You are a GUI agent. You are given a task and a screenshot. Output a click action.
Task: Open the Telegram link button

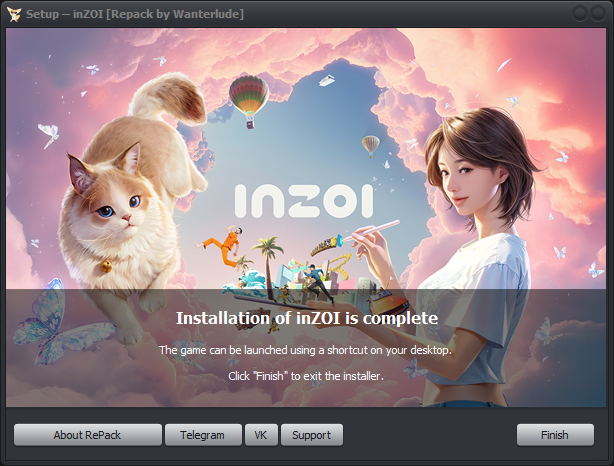pos(203,435)
